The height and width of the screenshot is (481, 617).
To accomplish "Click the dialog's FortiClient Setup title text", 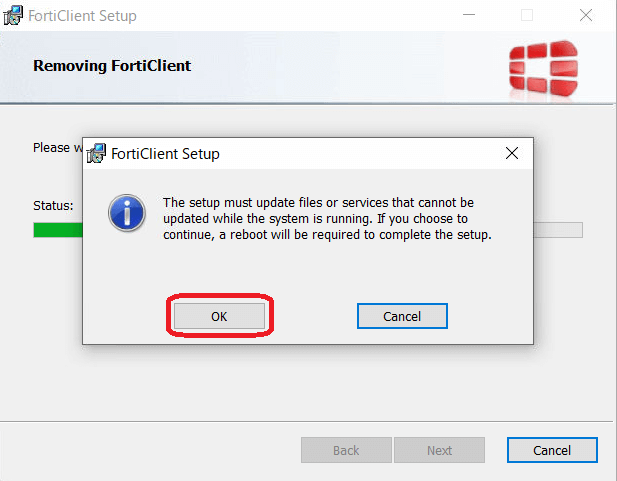I will [x=165, y=154].
